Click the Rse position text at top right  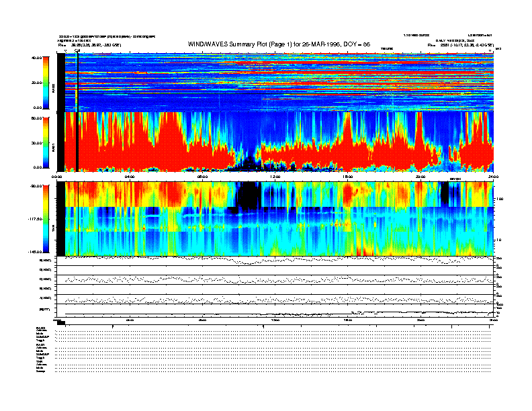460,45
